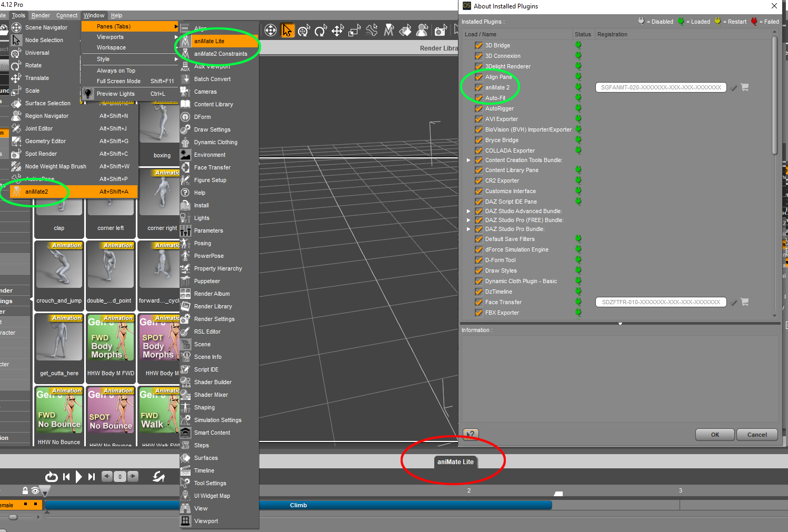Expand the Content Creation Tools Bundle row
788x532 pixels.
click(x=468, y=160)
